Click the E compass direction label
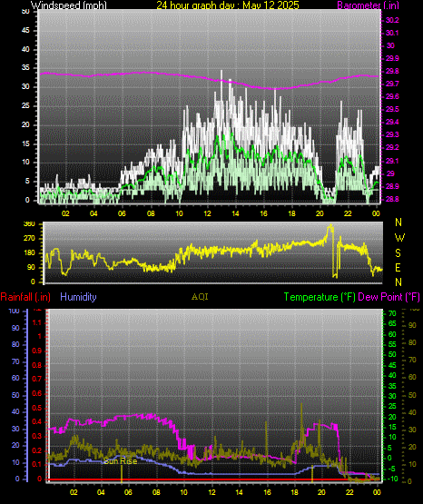423x504 pixels. click(x=398, y=268)
